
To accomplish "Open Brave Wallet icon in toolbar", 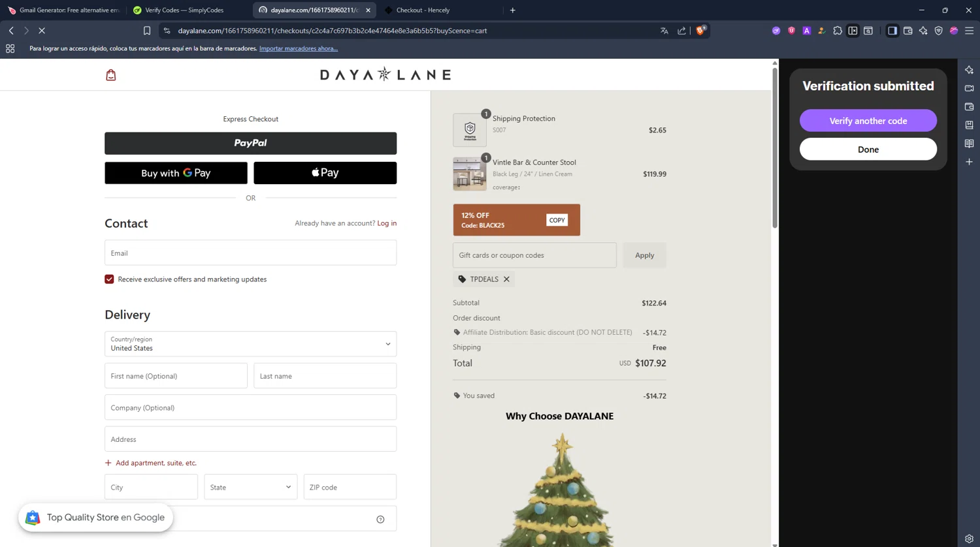I will (907, 31).
